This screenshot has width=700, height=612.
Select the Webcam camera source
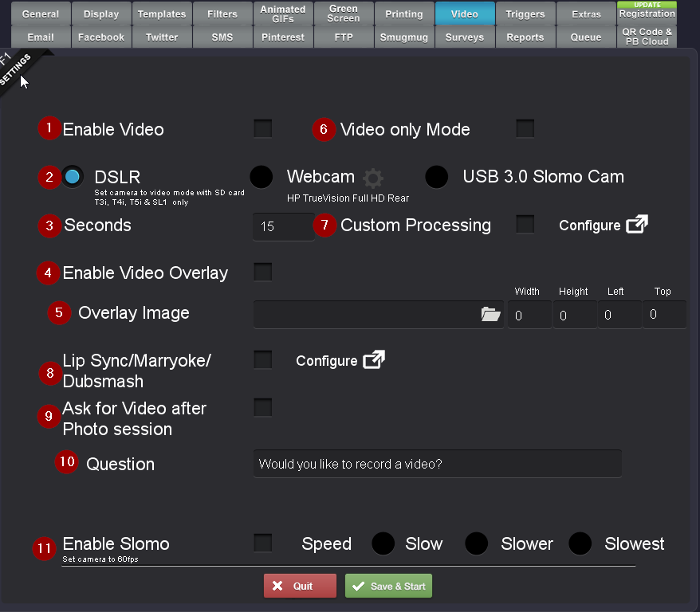262,176
